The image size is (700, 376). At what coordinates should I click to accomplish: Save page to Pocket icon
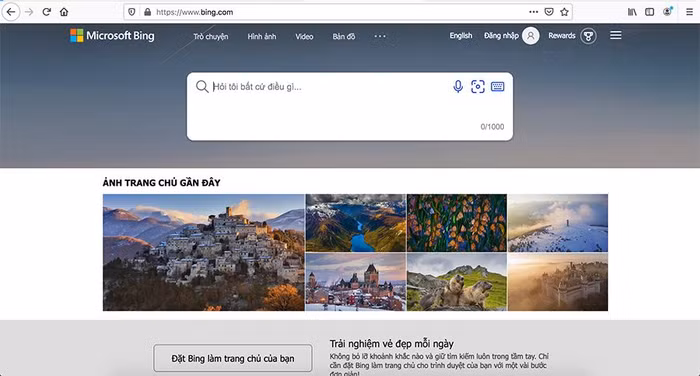tap(549, 12)
